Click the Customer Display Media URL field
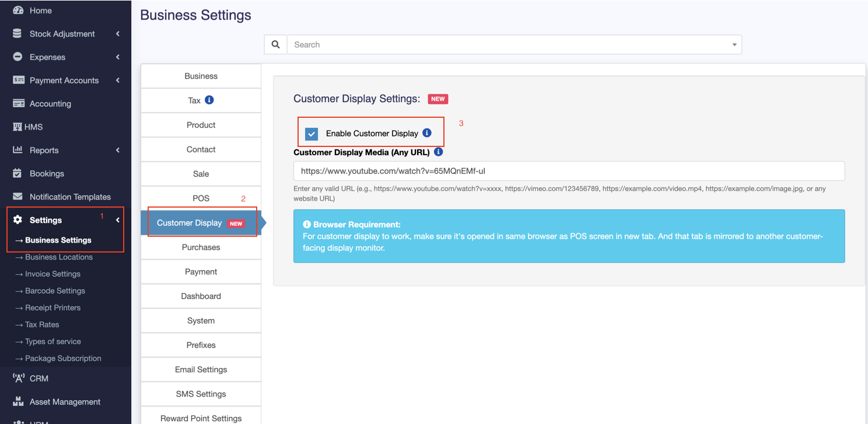 click(569, 171)
